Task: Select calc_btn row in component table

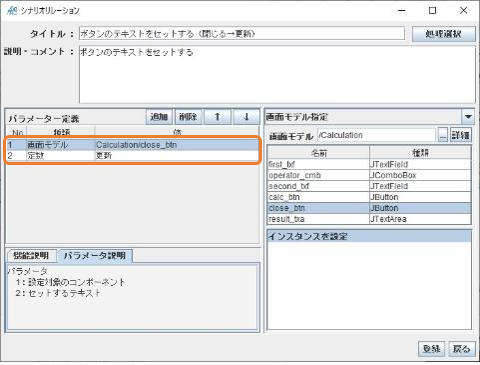Action: point(369,197)
